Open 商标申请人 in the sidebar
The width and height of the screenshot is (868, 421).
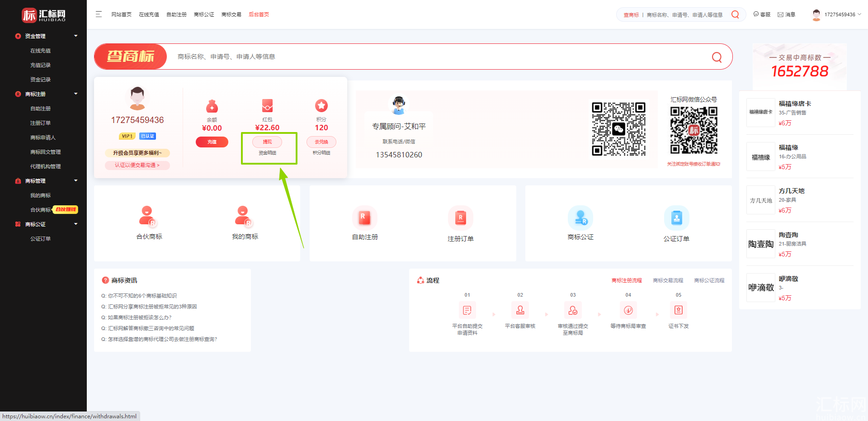tap(43, 137)
